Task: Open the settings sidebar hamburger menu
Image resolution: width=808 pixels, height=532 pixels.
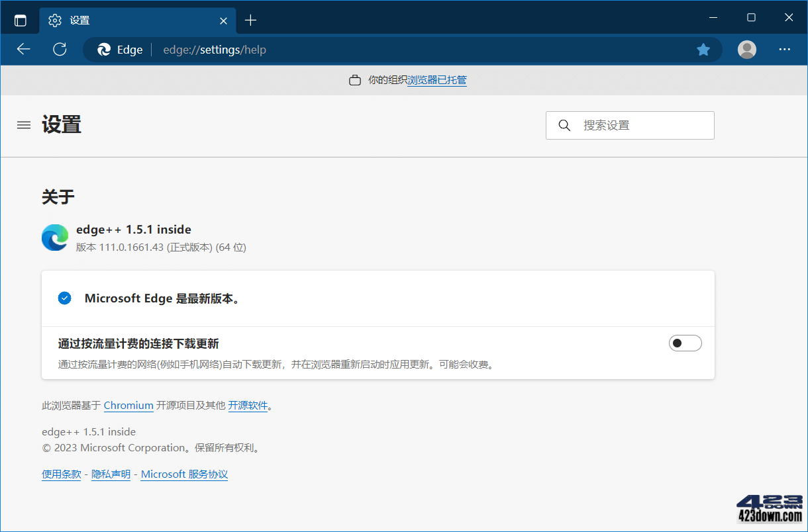Action: 23,124
